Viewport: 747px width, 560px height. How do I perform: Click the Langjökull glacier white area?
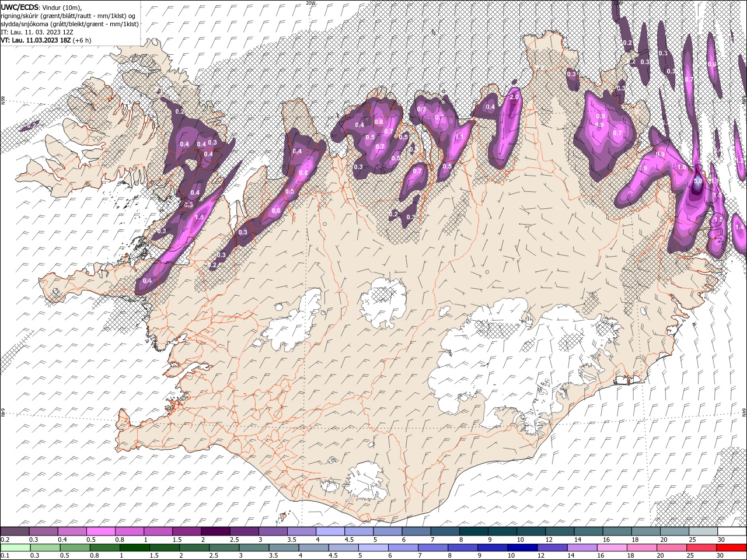(x=293, y=321)
